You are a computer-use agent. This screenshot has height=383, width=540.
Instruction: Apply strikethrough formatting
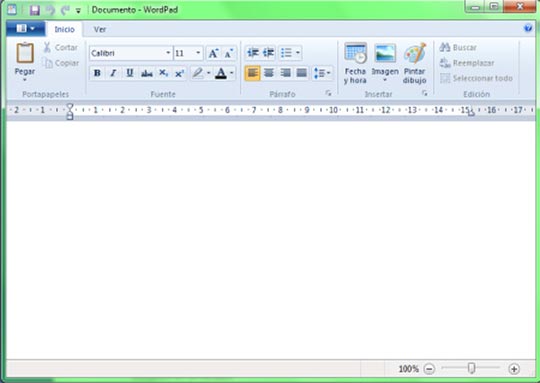(147, 73)
